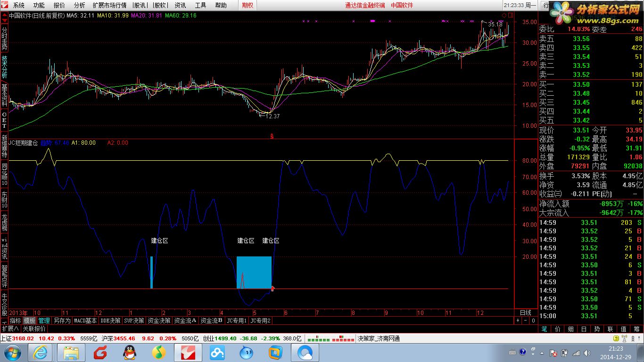Select the 基本资料 side tab
644x362 pixels.
point(4,96)
